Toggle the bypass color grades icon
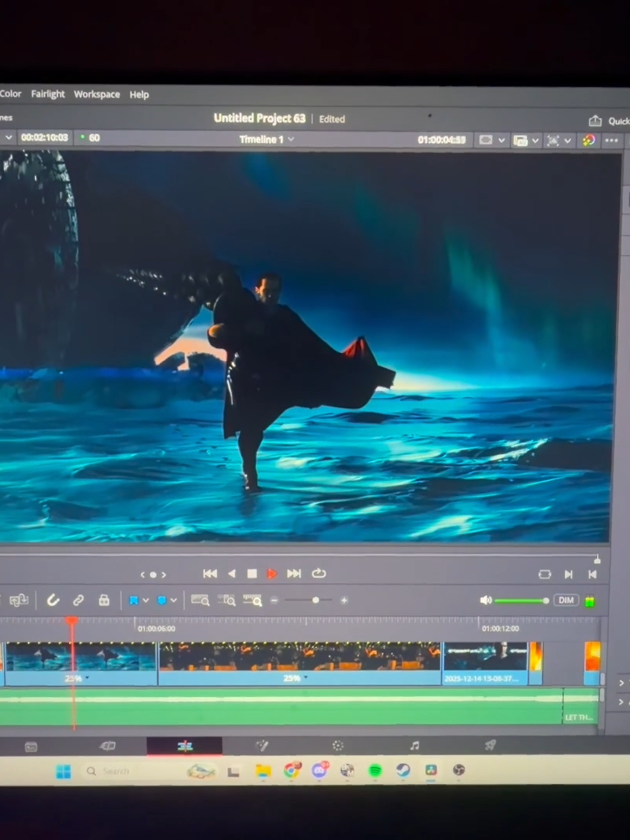 coord(589,140)
